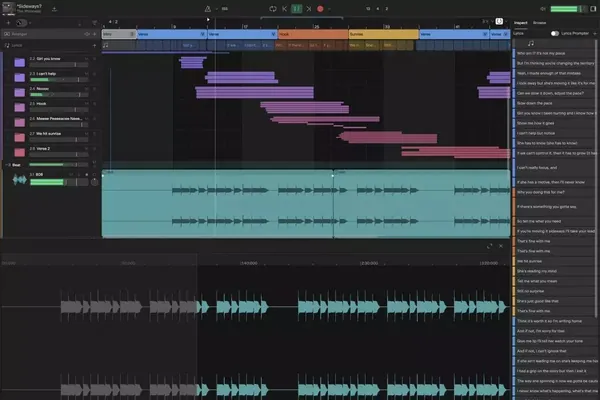The height and width of the screenshot is (400, 600).
Task: Click the music note icon in lyrics panel
Action: pyautogui.click(x=531, y=43)
